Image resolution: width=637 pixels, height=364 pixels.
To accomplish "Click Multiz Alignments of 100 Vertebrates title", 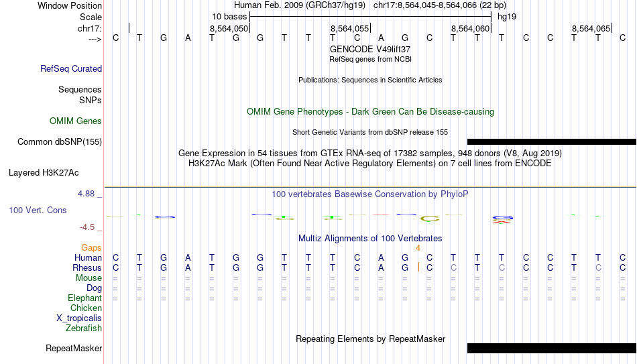I will [370, 239].
